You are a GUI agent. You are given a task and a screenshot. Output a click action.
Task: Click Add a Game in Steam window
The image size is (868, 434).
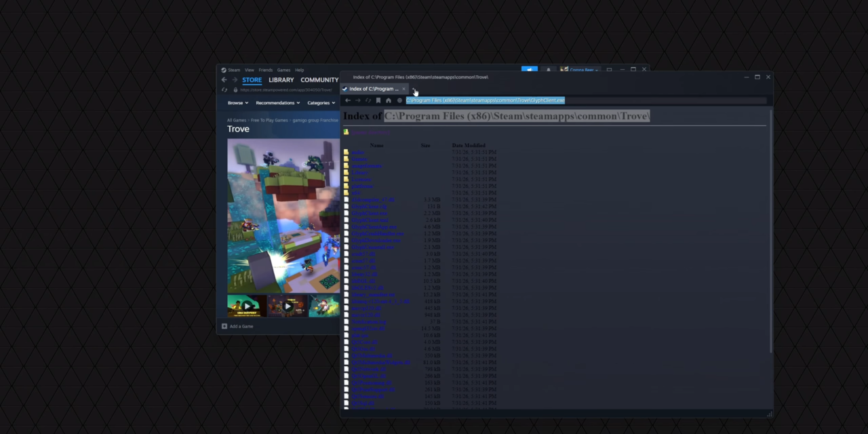(x=237, y=326)
